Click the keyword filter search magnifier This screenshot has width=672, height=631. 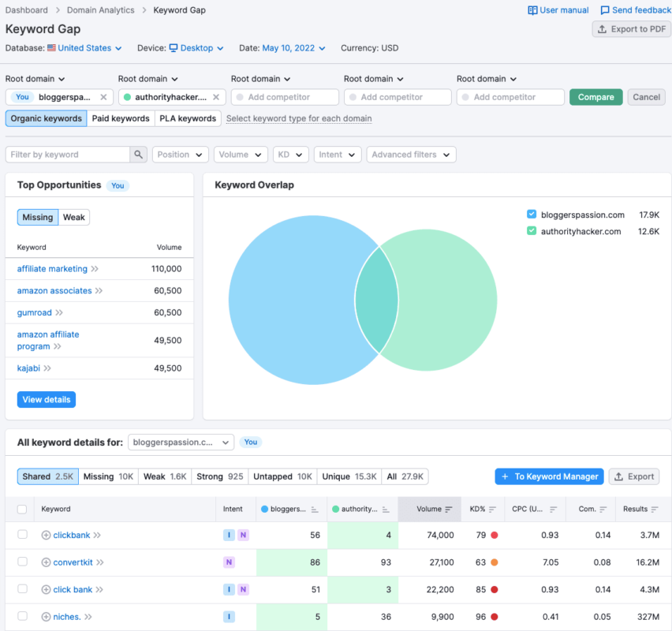139,155
